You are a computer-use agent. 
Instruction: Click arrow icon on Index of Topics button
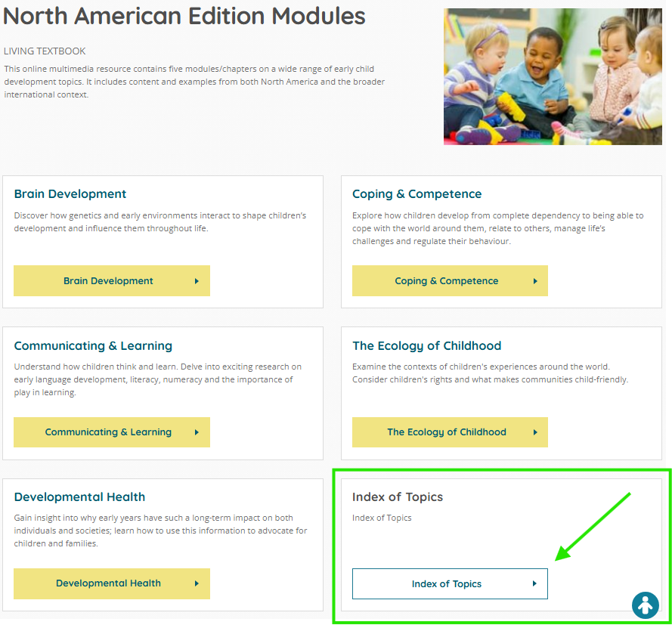[534, 583]
